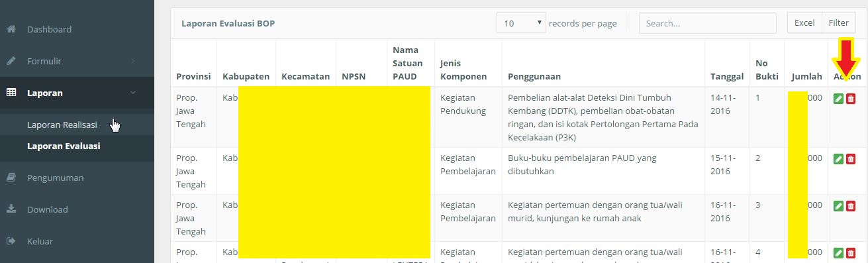Sort by the NPSN column header
The height and width of the screenshot is (263, 868).
coord(354,77)
